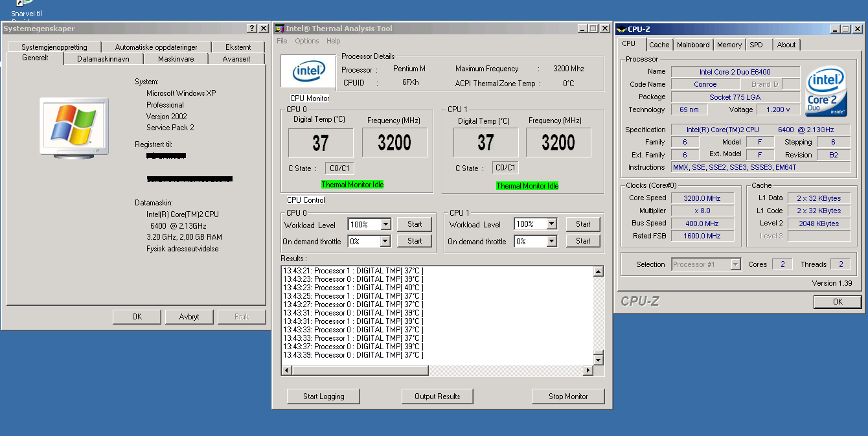This screenshot has height=436, width=868.
Task: Click the Rated FSB 1600.0 MHz value
Action: point(702,236)
